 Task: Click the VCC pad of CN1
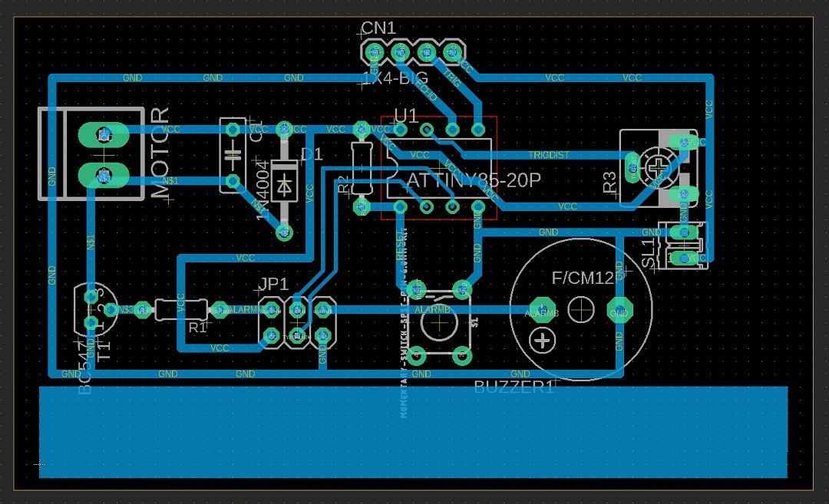click(x=452, y=52)
